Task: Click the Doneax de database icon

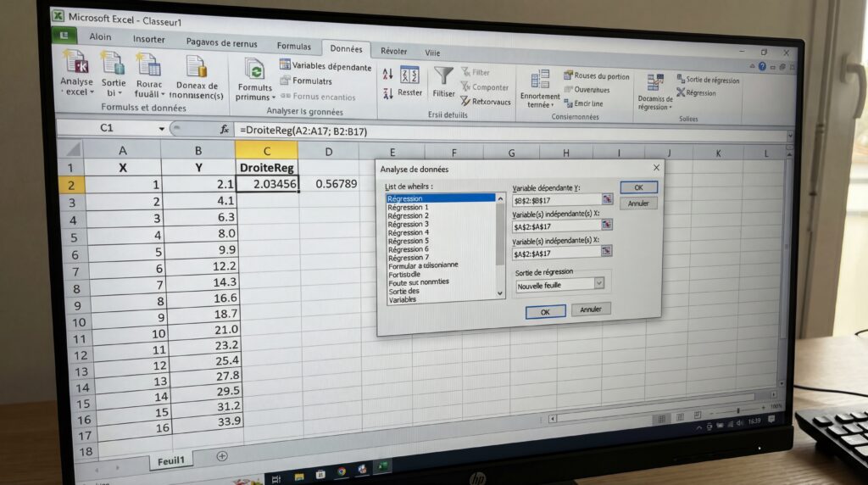Action: (x=197, y=67)
